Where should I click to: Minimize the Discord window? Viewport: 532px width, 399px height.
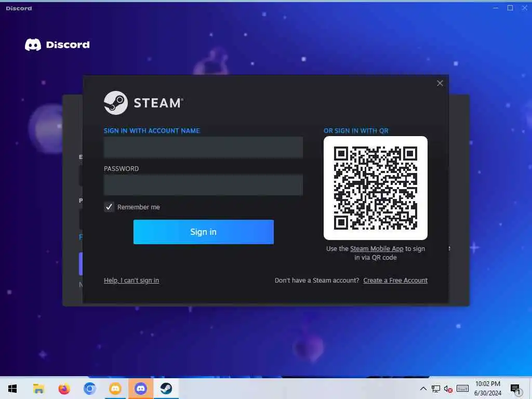click(496, 8)
